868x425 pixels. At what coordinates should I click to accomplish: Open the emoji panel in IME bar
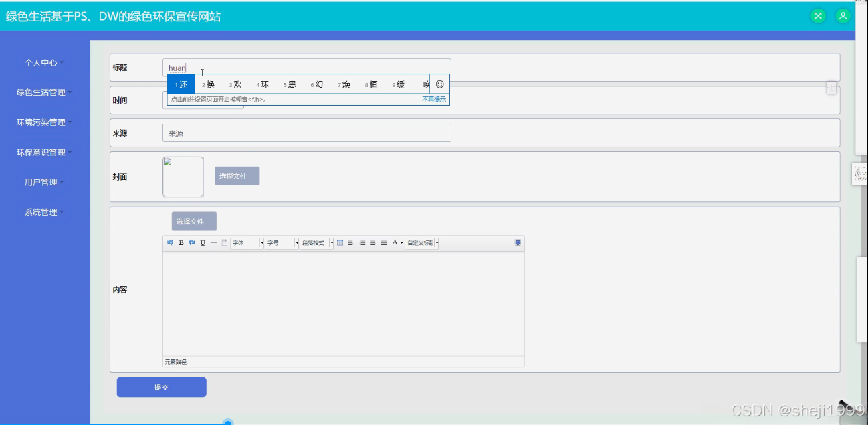click(x=439, y=84)
